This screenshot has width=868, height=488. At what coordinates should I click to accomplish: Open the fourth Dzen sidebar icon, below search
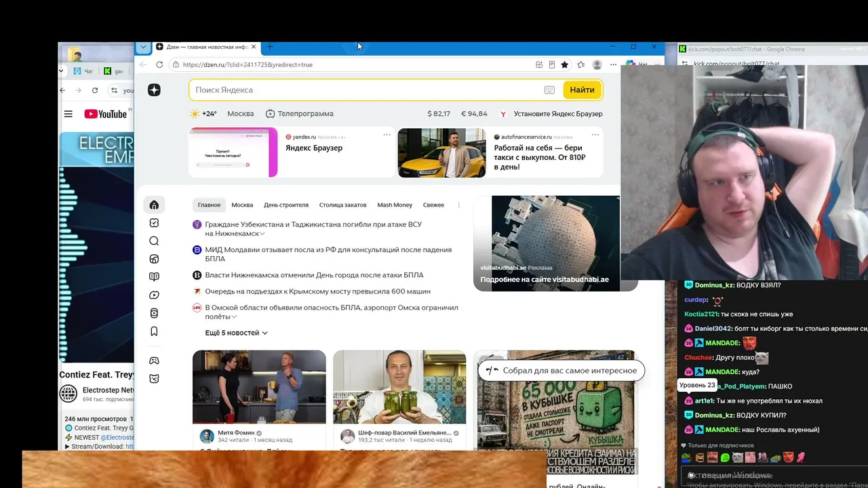click(x=154, y=259)
